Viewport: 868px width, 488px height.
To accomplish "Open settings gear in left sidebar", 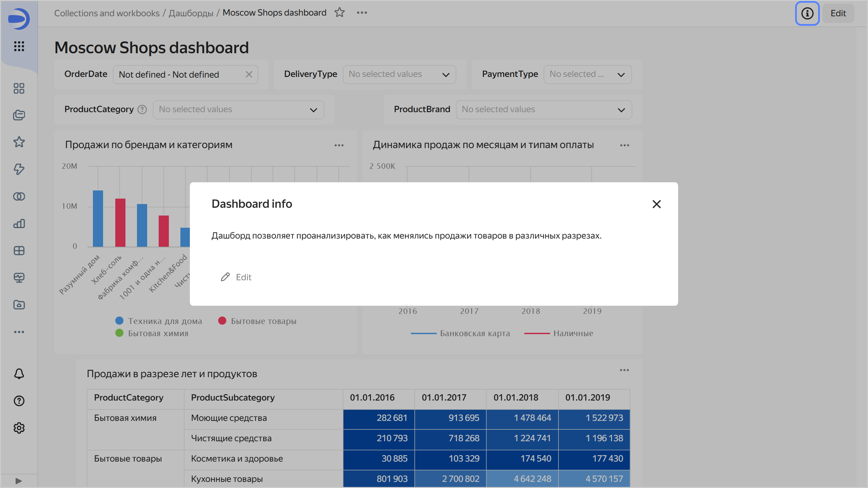I will point(19,428).
